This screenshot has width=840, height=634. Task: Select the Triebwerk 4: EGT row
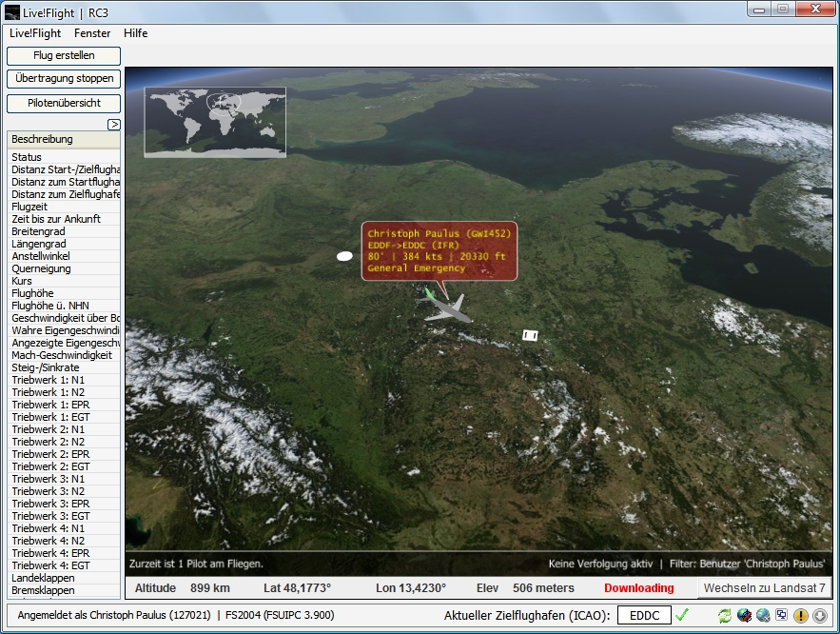click(64, 565)
